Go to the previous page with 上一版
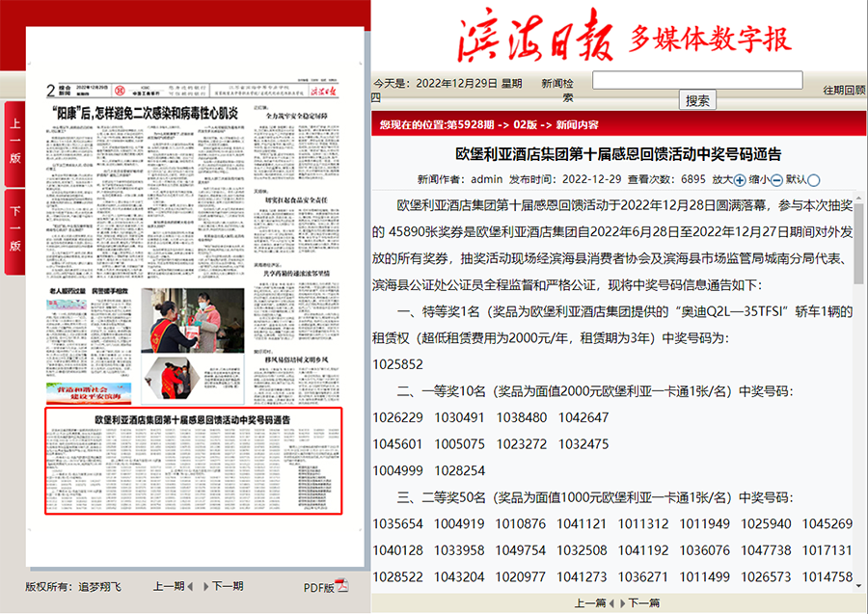This screenshot has height=614, width=868. [x=14, y=144]
